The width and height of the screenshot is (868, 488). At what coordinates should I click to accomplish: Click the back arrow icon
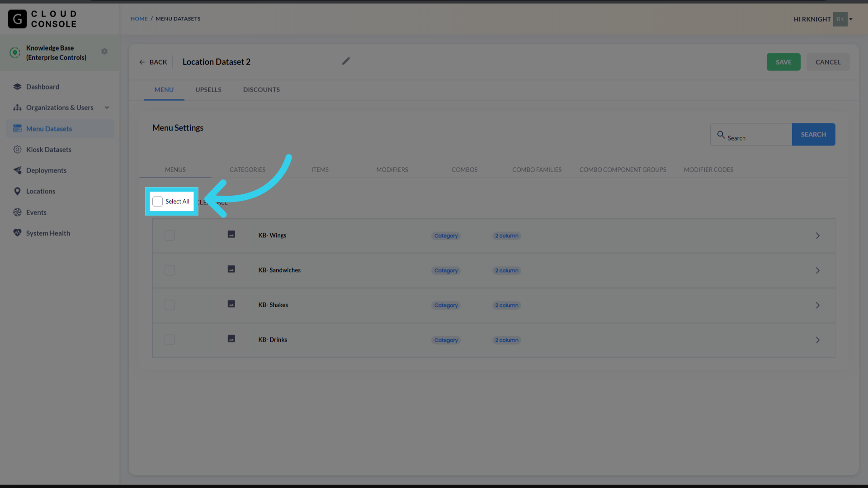click(142, 62)
